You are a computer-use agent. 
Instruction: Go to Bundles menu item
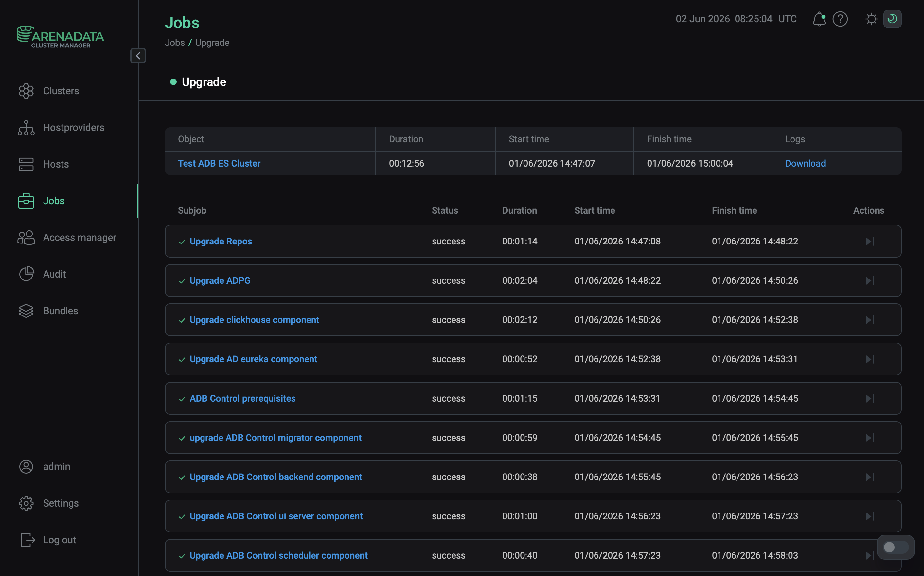61,311
